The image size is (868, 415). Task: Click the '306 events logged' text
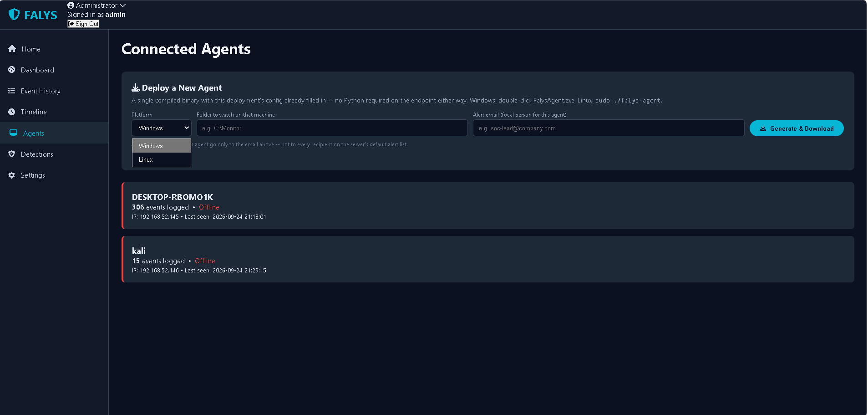160,207
